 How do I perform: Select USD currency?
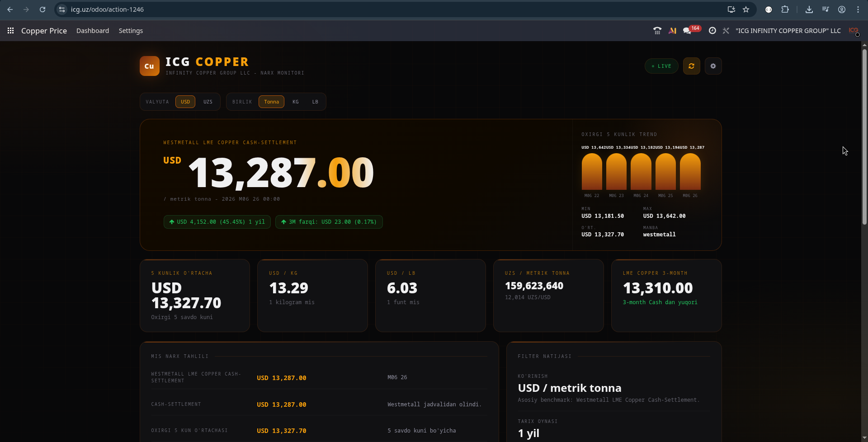(185, 102)
